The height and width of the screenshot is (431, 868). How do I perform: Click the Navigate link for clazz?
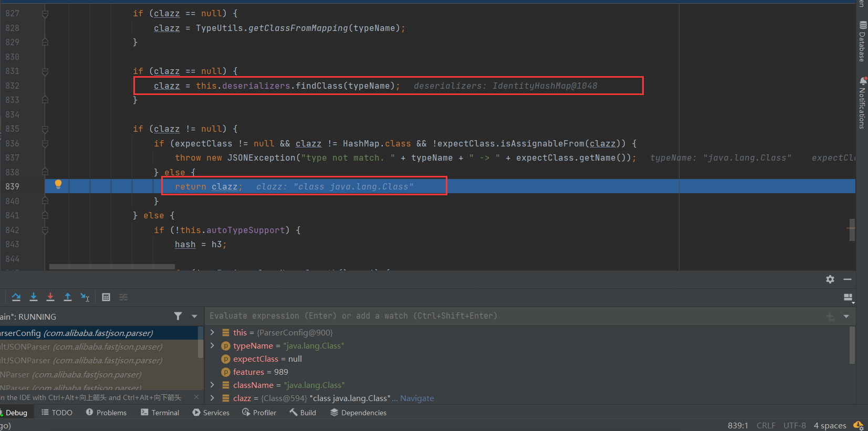[417, 398]
